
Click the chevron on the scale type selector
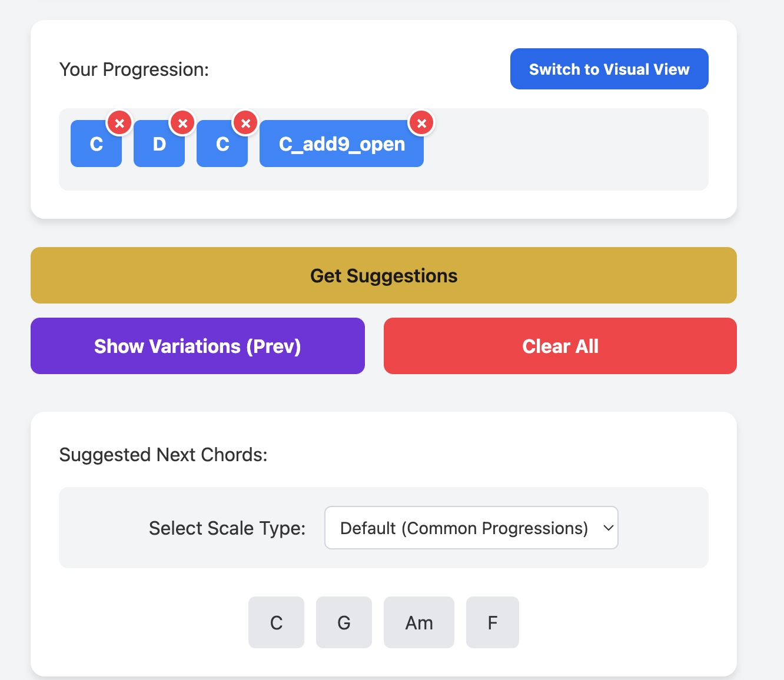(608, 528)
